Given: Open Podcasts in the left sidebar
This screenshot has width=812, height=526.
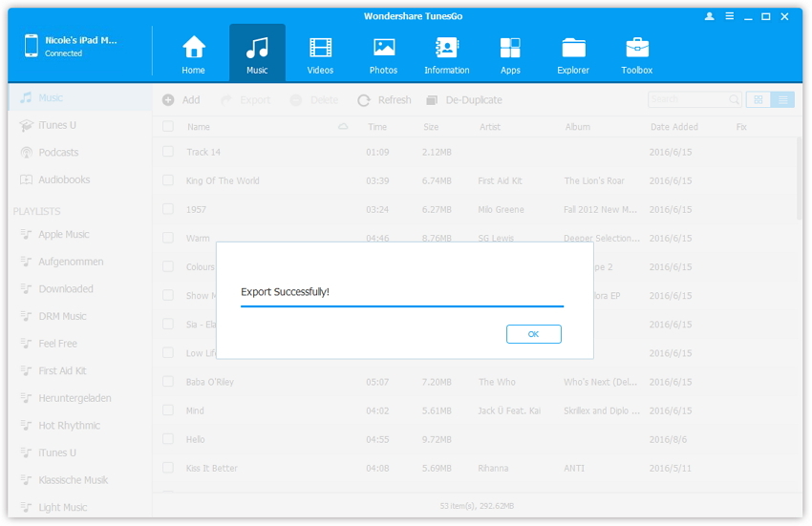Looking at the screenshot, I should 58,153.
